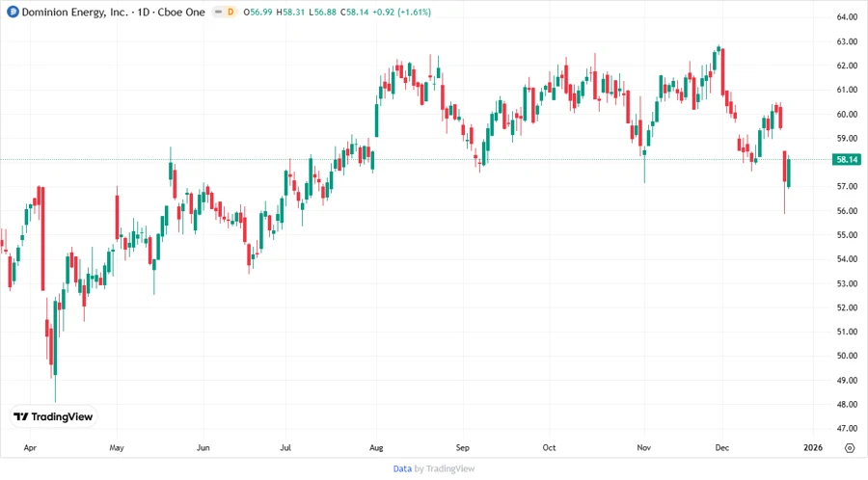The height and width of the screenshot is (480, 868).
Task: Click the 64.00 price axis label
Action: [847, 17]
